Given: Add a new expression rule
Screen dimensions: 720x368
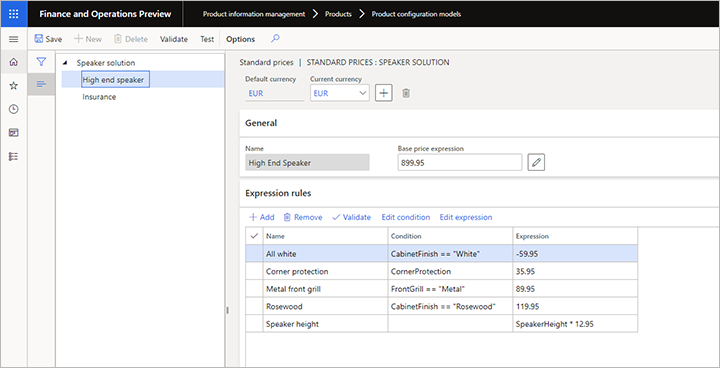Looking at the screenshot, I should point(262,217).
